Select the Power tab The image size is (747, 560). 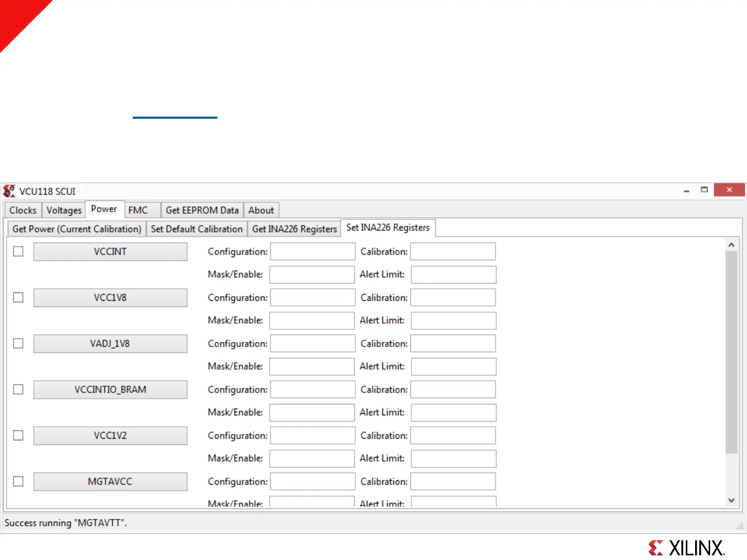[104, 209]
